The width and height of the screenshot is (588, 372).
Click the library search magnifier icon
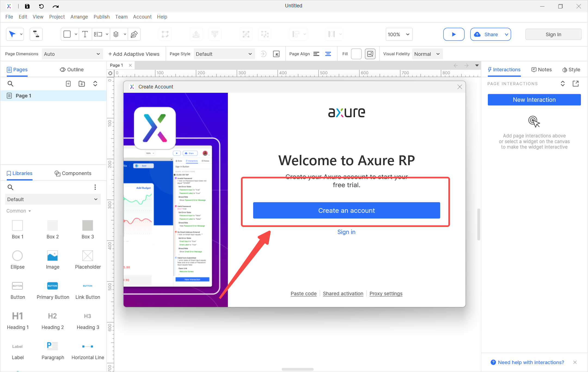[x=10, y=187]
